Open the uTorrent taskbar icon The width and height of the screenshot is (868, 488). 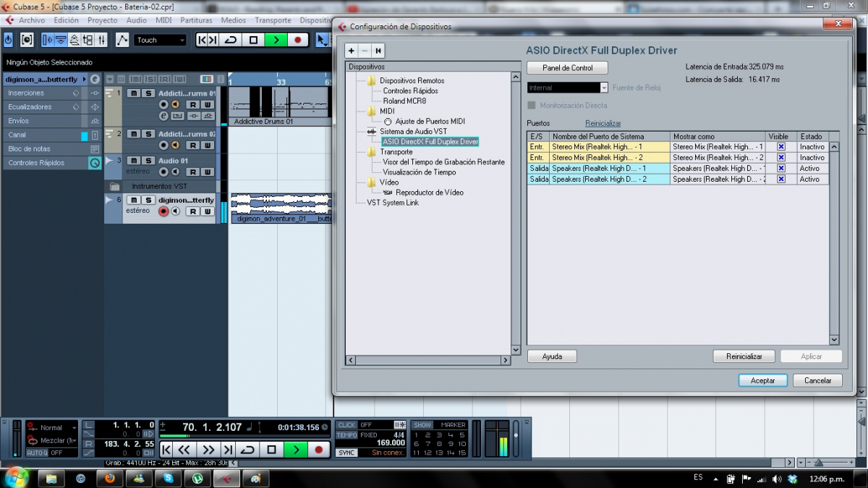197,479
